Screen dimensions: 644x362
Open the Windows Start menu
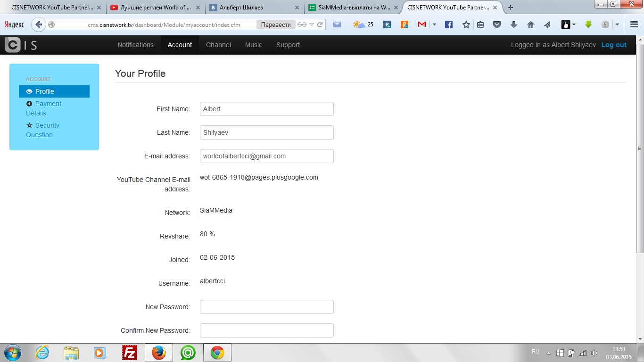tap(13, 353)
